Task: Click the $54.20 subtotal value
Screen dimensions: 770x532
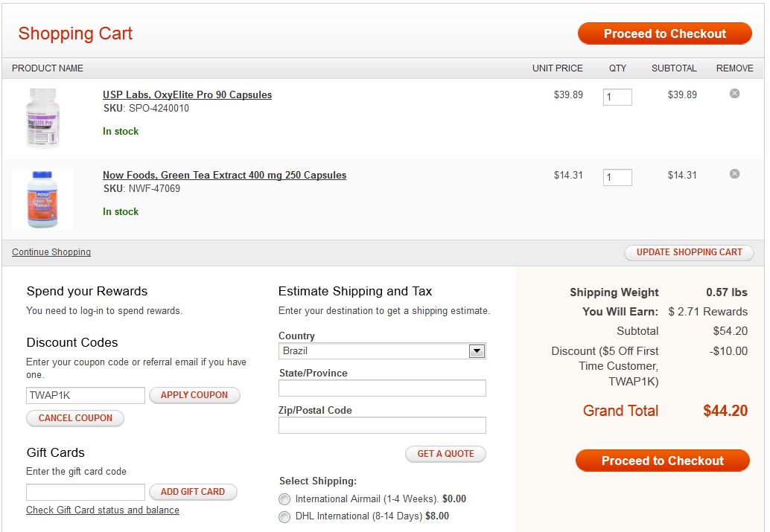Action: pyautogui.click(x=731, y=331)
